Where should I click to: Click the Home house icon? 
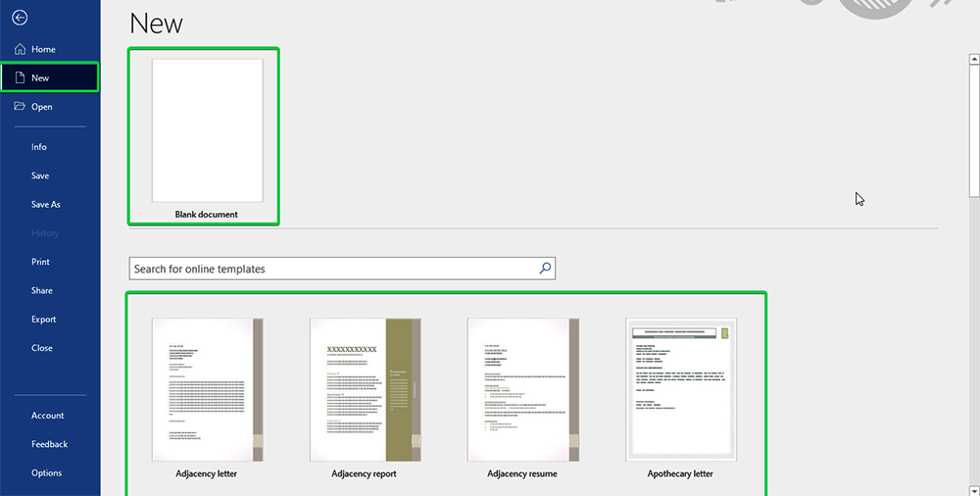pos(20,49)
